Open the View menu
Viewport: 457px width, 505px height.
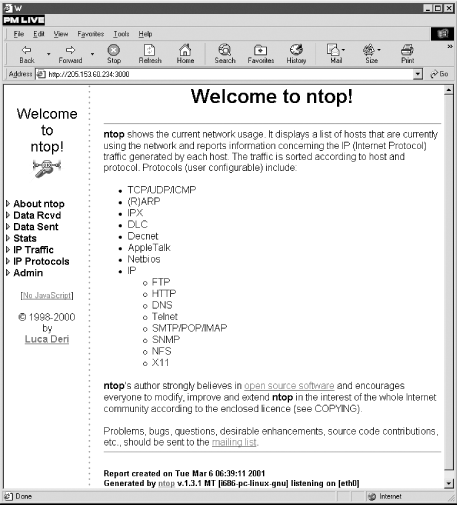61,34
